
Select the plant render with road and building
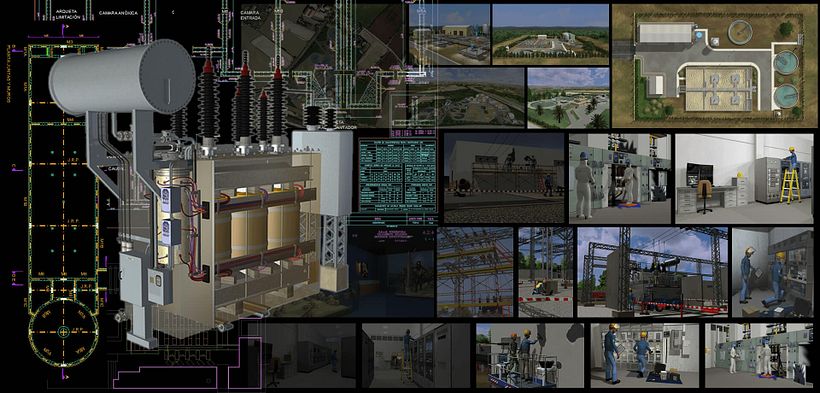click(x=450, y=35)
